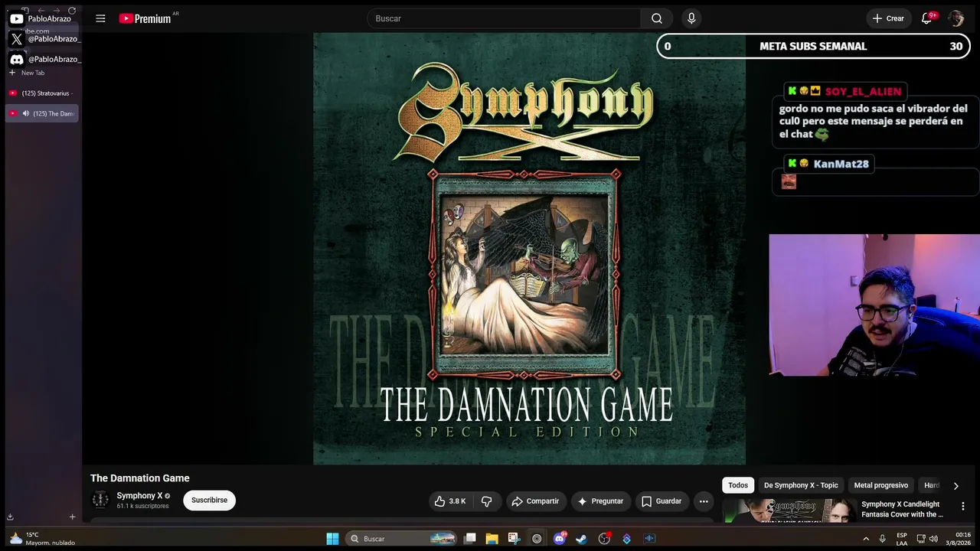
Task: Switch to The Damnation Game browser tab
Action: pyautogui.click(x=42, y=113)
